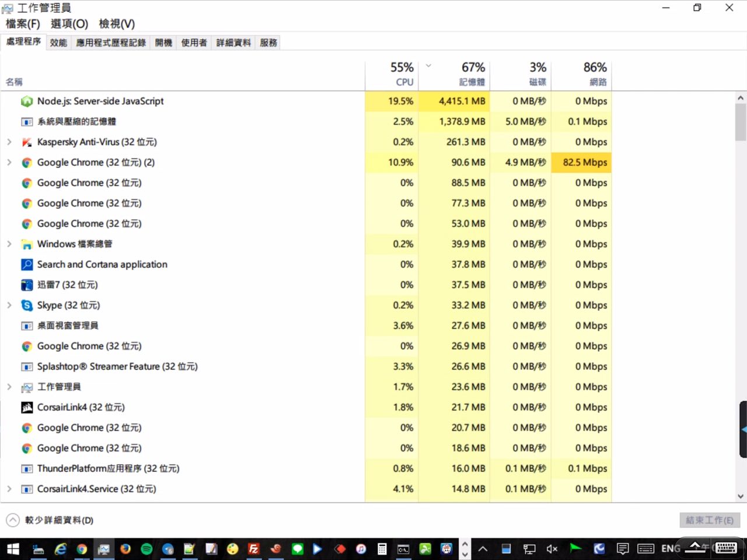Open the touch keyboard tray icon
This screenshot has width=747, height=560.
(645, 549)
